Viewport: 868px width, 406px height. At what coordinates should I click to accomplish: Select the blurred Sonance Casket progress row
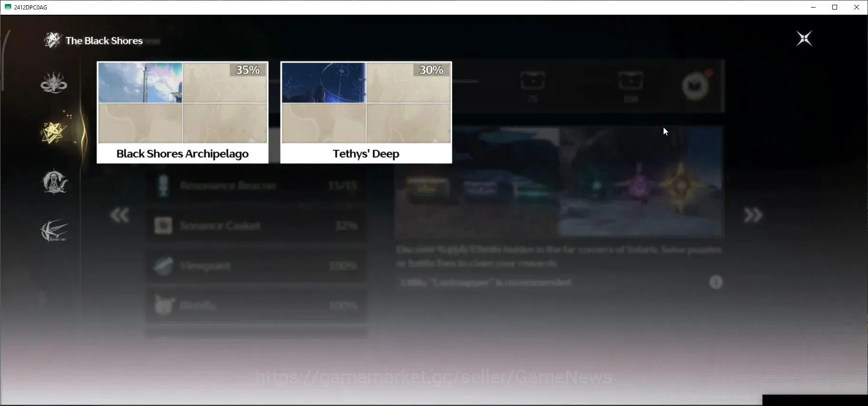point(256,226)
